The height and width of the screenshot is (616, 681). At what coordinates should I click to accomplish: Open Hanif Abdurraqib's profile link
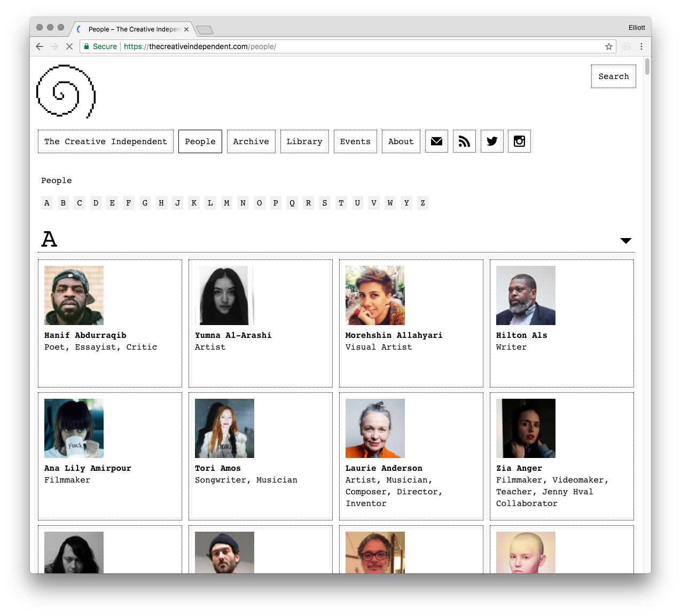[85, 335]
